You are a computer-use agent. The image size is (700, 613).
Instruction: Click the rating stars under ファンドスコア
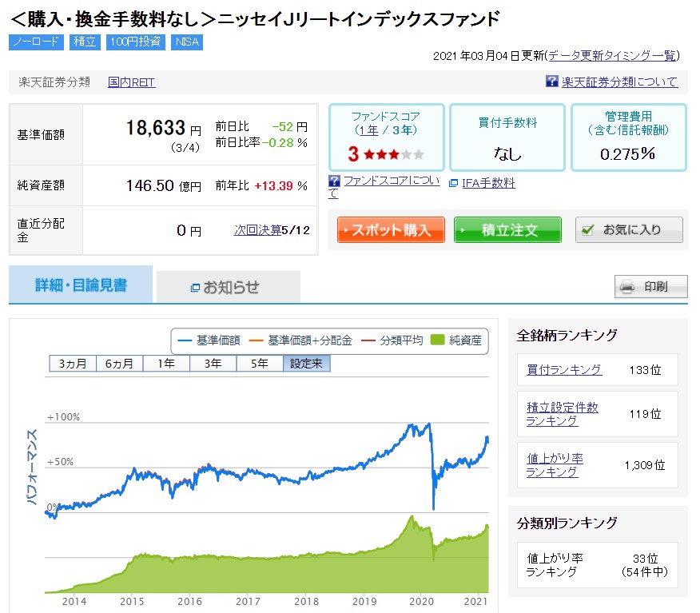point(393,154)
